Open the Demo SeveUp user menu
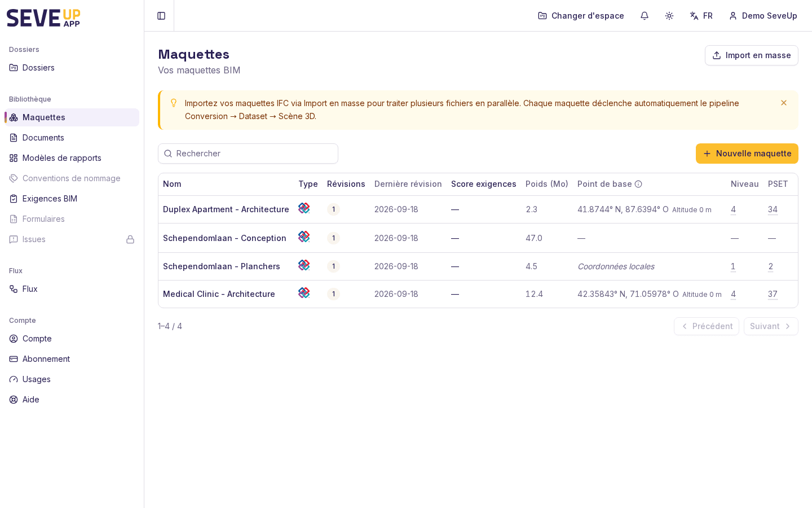812x508 pixels. coord(763,16)
